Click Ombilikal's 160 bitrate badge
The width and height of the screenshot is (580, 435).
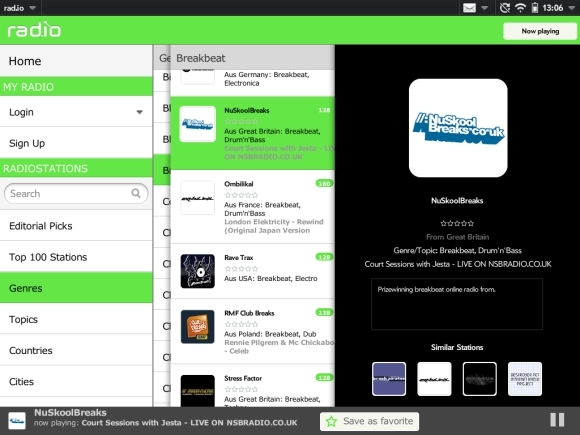(324, 183)
